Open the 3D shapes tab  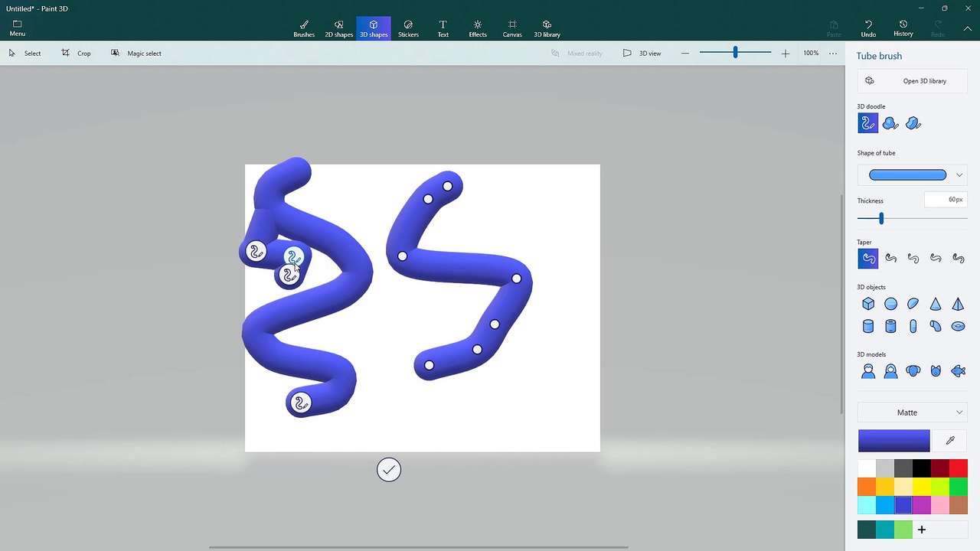[x=374, y=28]
